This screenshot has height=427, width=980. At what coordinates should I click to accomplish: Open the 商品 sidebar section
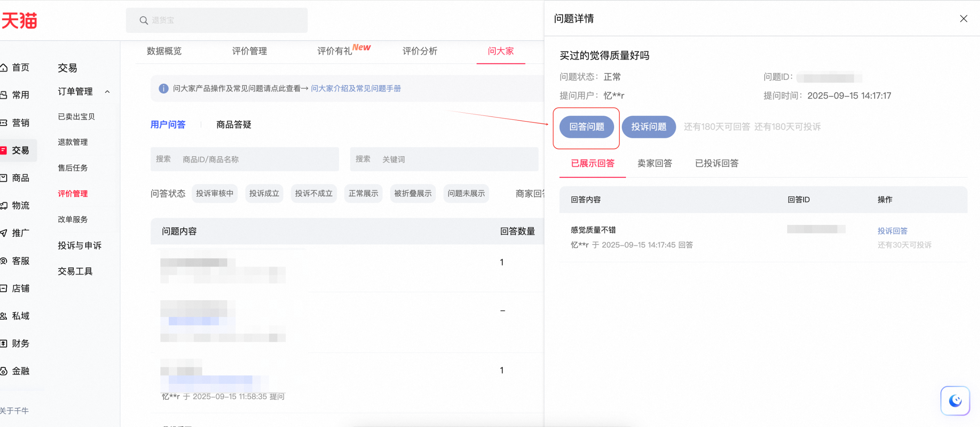coord(15,178)
